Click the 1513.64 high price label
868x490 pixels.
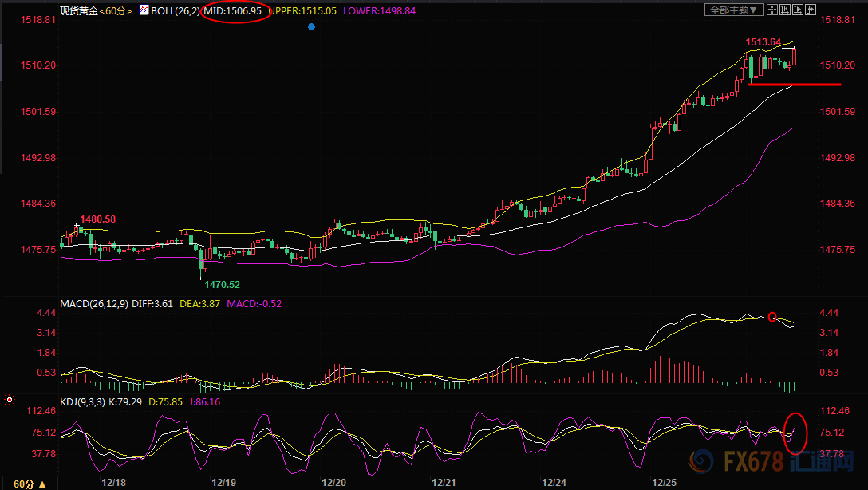click(x=763, y=42)
